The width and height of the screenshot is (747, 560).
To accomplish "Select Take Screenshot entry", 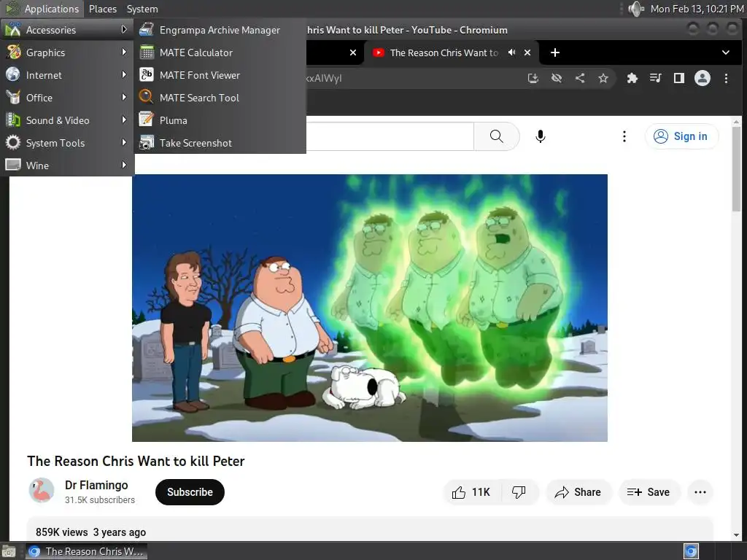I will click(x=220, y=143).
